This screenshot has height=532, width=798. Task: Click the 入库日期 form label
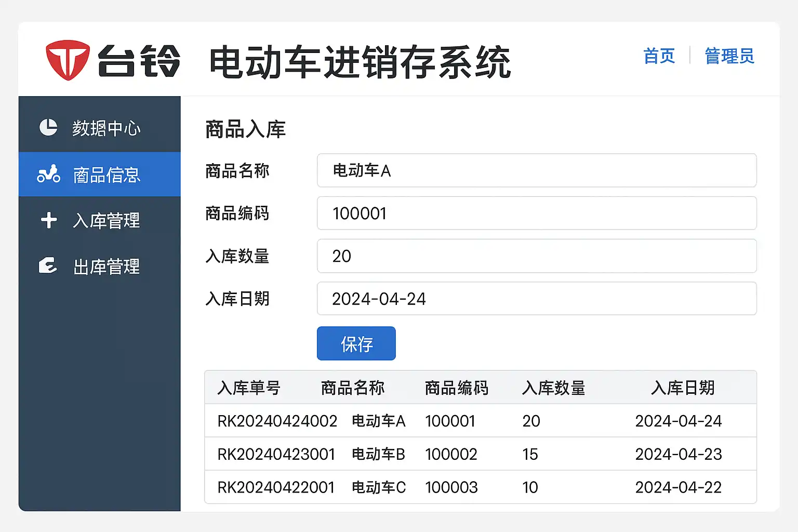click(237, 298)
